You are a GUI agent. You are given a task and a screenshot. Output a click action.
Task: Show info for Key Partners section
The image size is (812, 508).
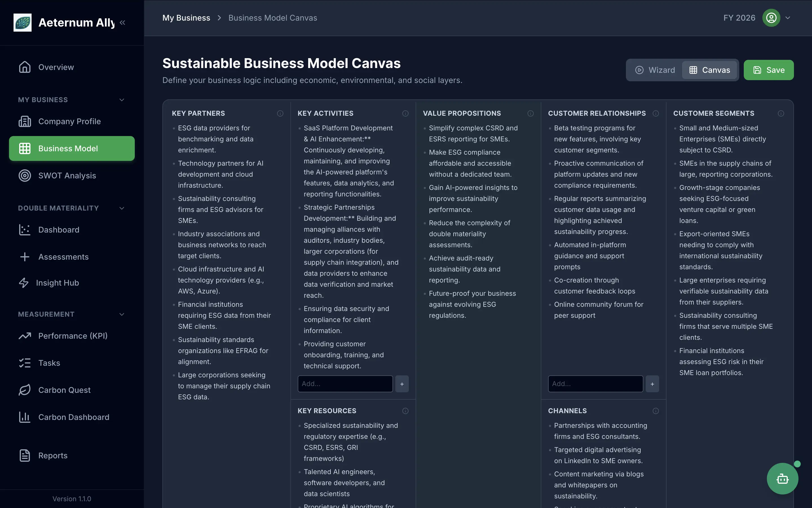click(280, 113)
